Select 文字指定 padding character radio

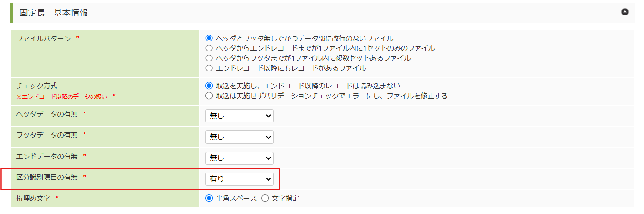(265, 198)
